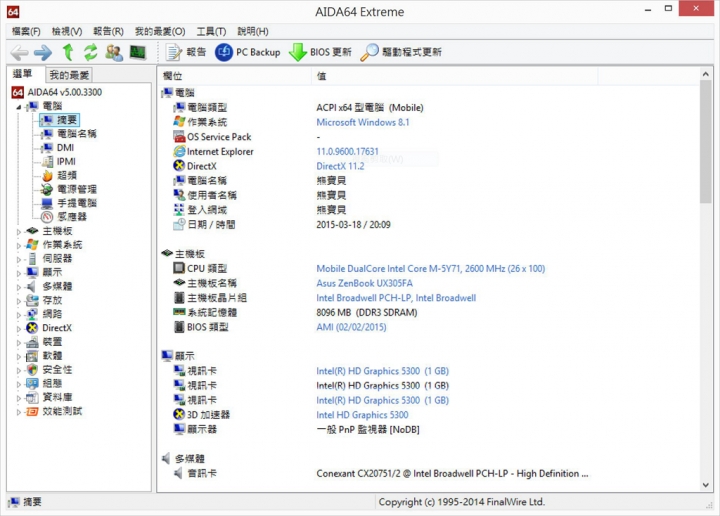Select 電源管理 in the tree
The height and width of the screenshot is (516, 720).
(x=69, y=189)
